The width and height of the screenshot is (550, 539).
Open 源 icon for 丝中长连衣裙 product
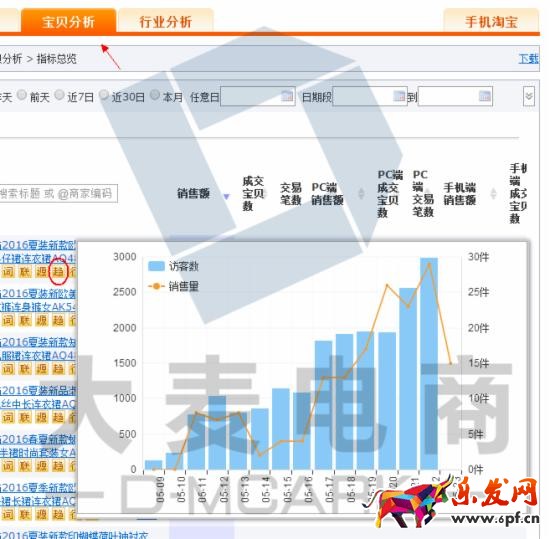[42, 417]
